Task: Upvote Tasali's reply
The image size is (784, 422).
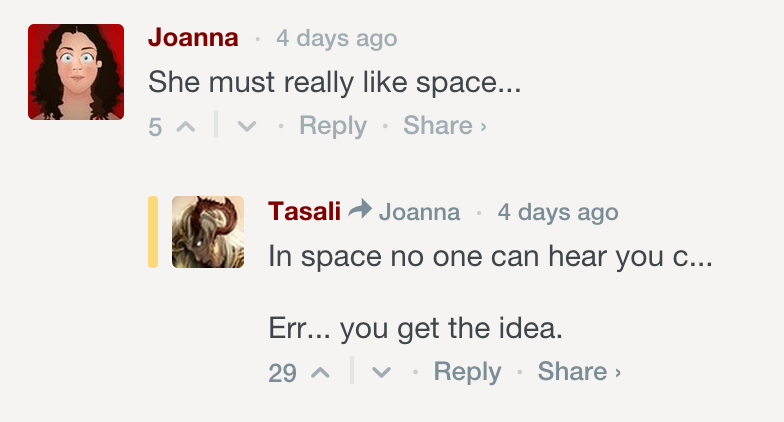Action: (320, 373)
